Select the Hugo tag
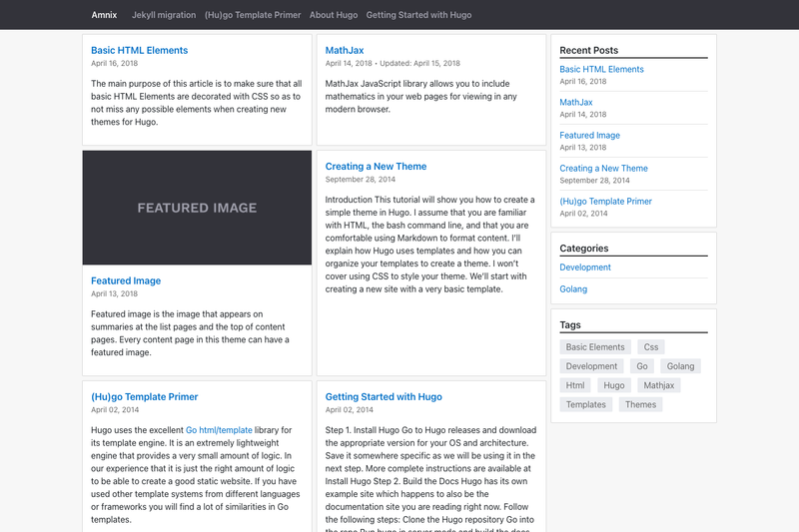Screen dimensions: 799x532 pos(614,385)
